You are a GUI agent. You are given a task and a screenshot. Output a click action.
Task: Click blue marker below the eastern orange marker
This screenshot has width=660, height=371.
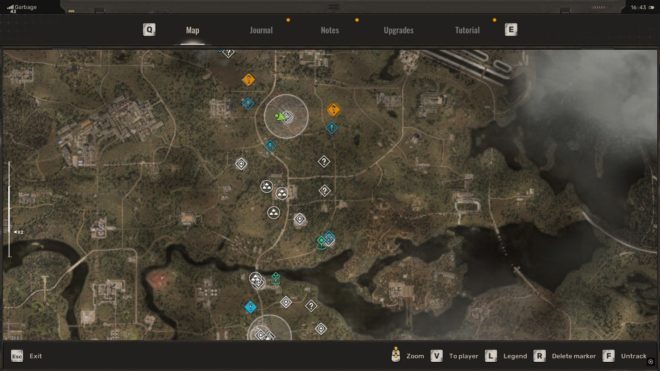[332, 128]
